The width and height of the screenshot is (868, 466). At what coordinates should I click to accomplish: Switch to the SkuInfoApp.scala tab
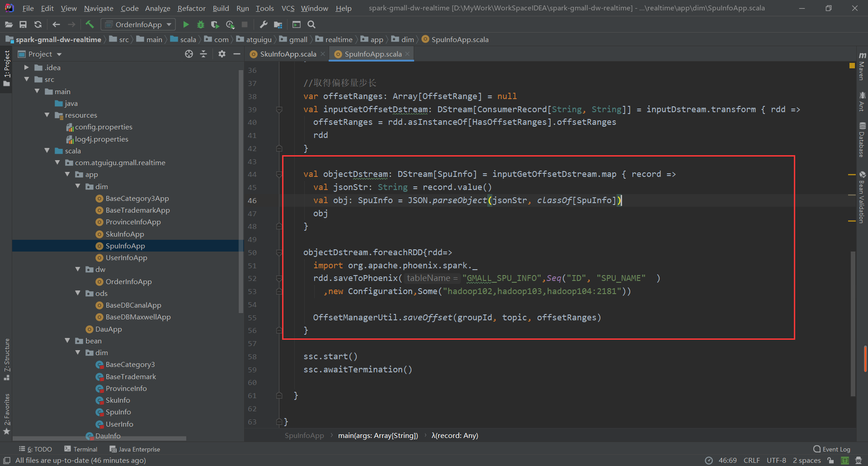coord(288,54)
